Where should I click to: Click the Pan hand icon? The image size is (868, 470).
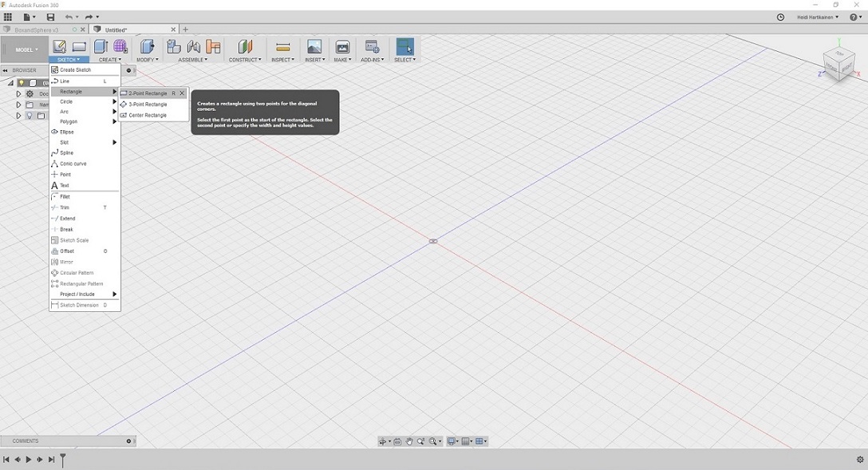click(x=409, y=441)
